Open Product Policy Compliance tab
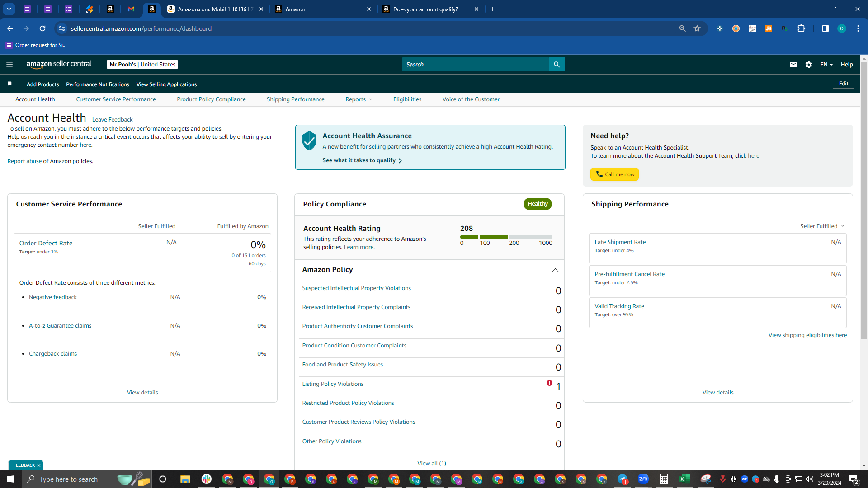868x488 pixels. [211, 99]
